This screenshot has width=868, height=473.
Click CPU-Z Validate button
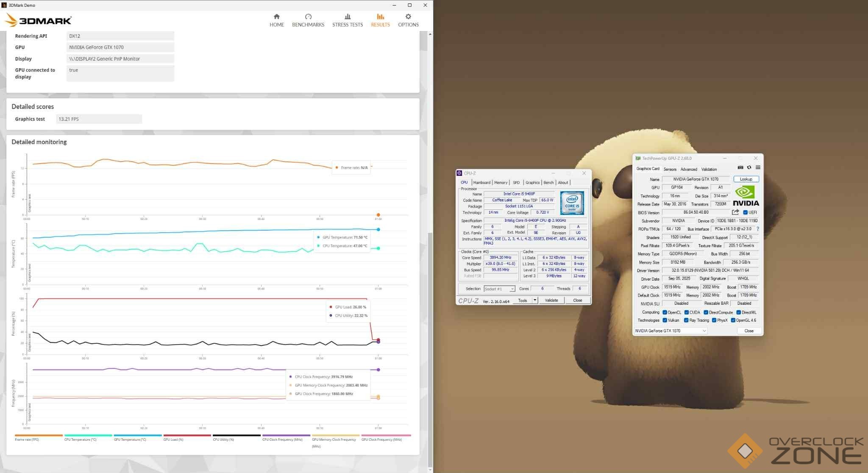551,300
